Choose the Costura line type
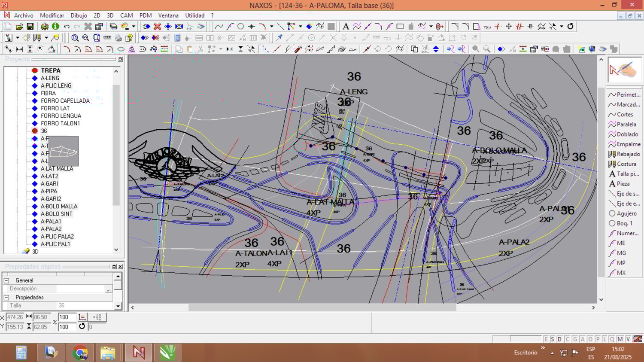644x362 pixels. pos(626,164)
